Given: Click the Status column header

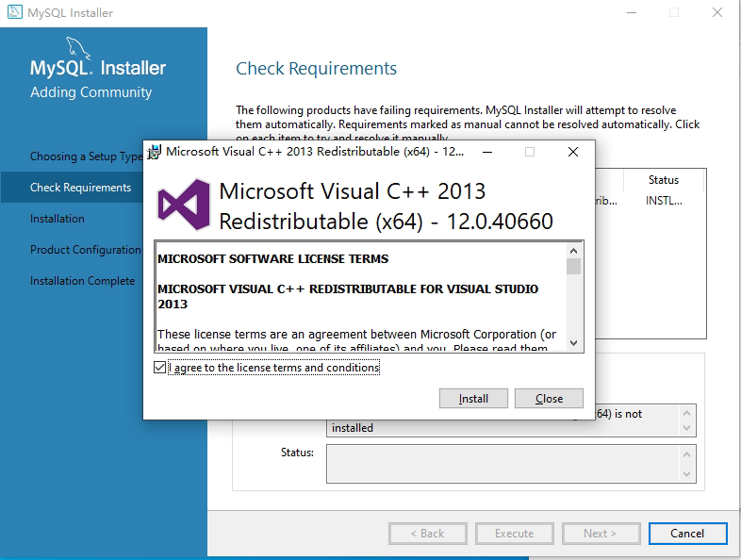Looking at the screenshot, I should click(663, 180).
